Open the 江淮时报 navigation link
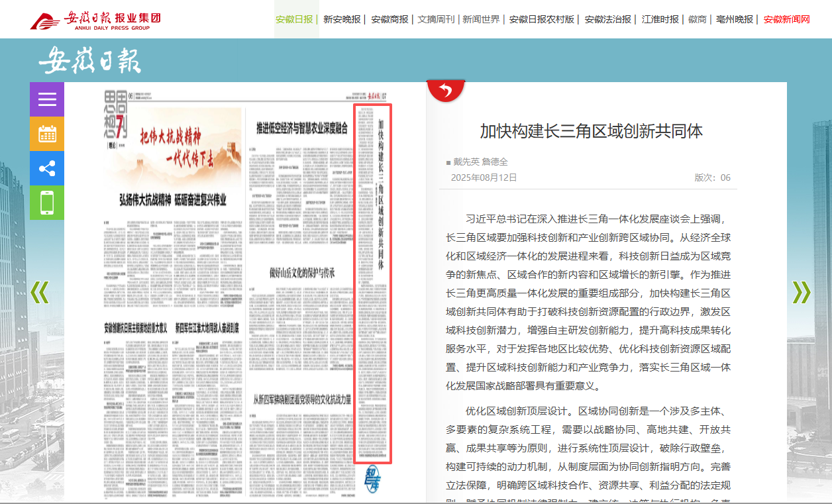 click(x=660, y=19)
